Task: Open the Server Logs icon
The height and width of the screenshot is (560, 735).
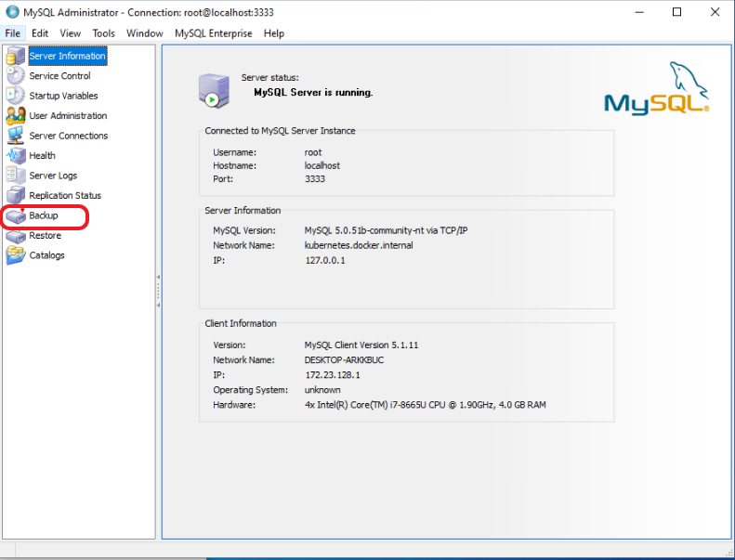Action: [16, 176]
